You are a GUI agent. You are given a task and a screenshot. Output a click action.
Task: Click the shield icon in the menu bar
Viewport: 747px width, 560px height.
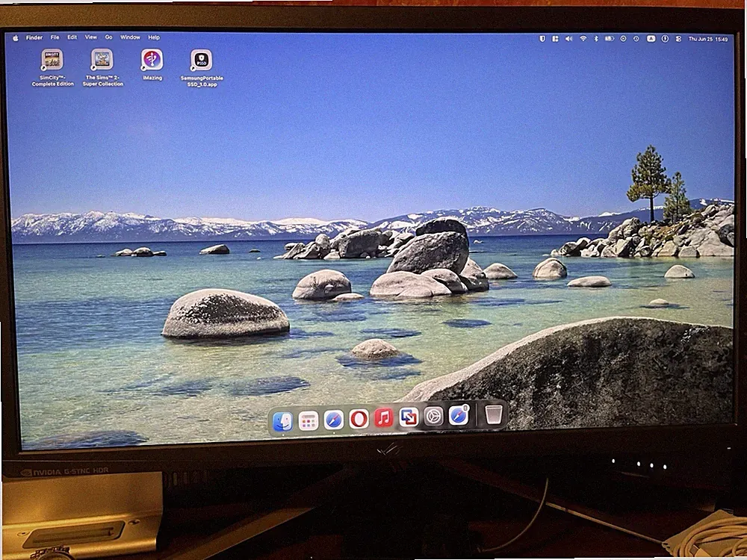[542, 39]
